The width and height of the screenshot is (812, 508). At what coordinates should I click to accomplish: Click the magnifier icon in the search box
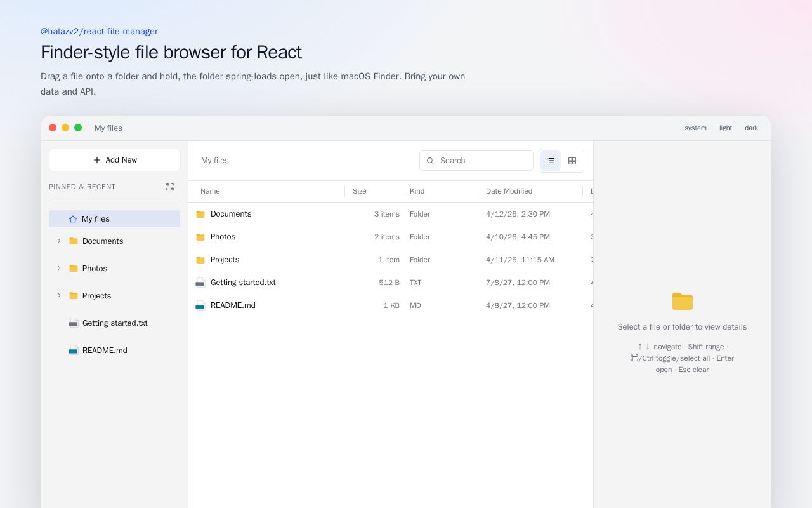coord(431,161)
